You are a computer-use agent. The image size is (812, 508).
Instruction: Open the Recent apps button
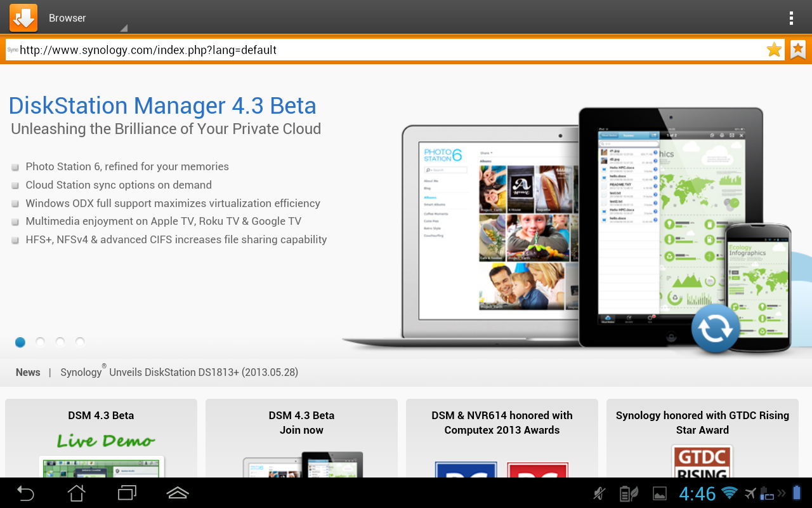(126, 493)
